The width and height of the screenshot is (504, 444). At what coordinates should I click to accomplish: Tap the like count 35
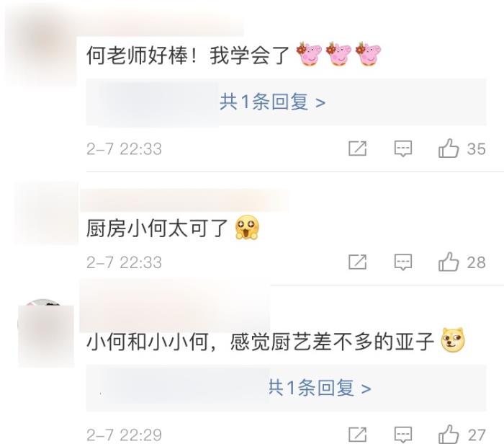tap(476, 149)
